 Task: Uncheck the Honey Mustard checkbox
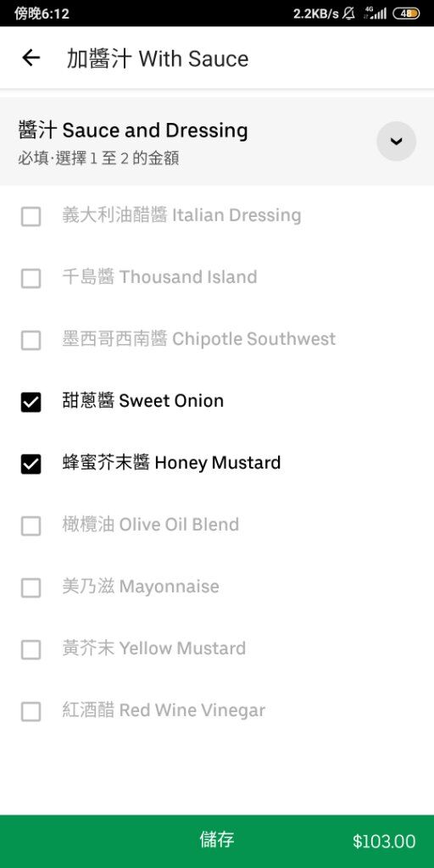coord(31,464)
